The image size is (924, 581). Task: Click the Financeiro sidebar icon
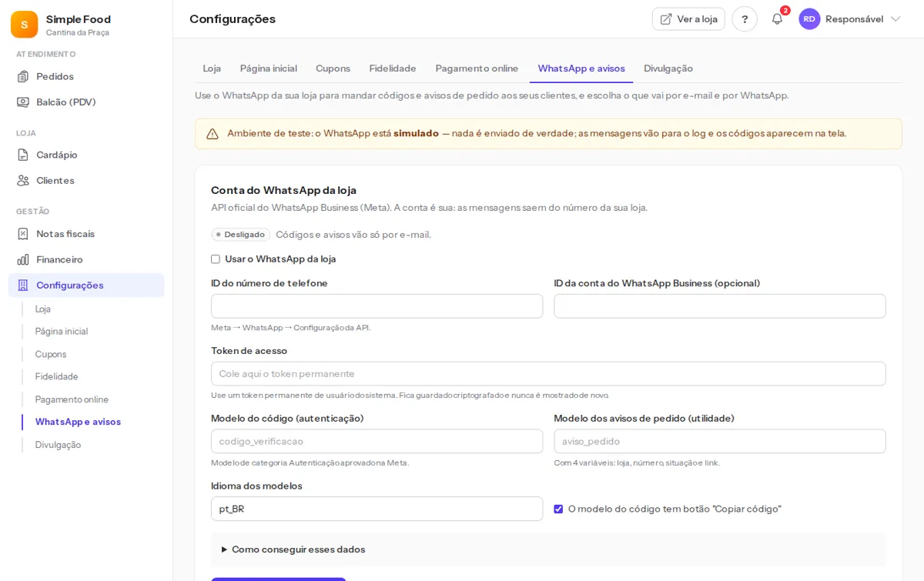point(23,259)
